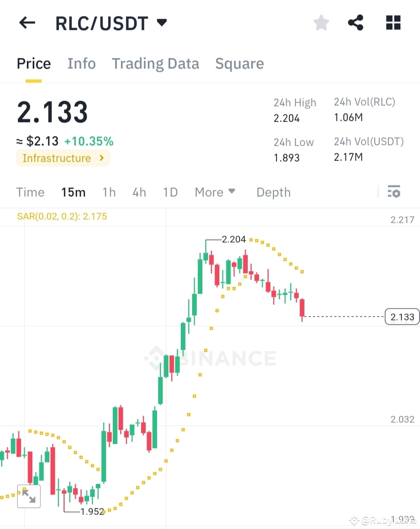This screenshot has height=529, width=420.
Task: Expand the Time interval options
Action: 30,192
